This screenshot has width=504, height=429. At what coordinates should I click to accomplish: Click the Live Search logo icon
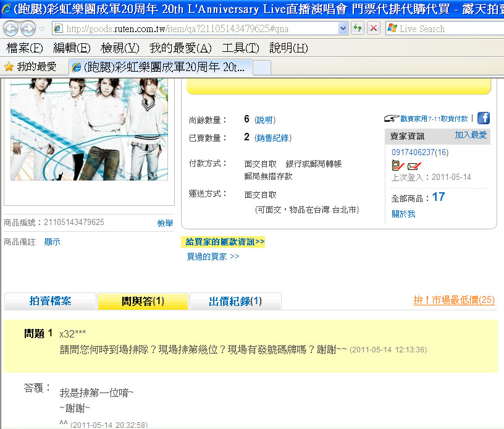(392, 28)
